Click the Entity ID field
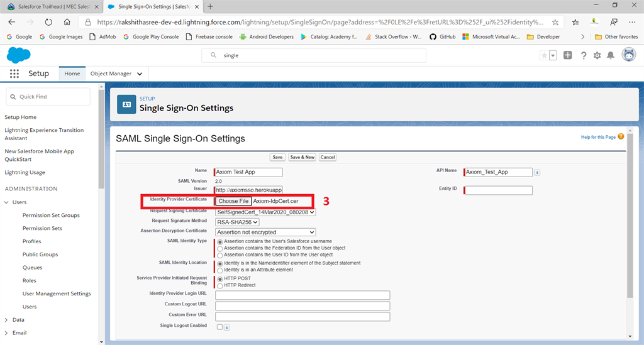The height and width of the screenshot is (345, 644). [498, 190]
